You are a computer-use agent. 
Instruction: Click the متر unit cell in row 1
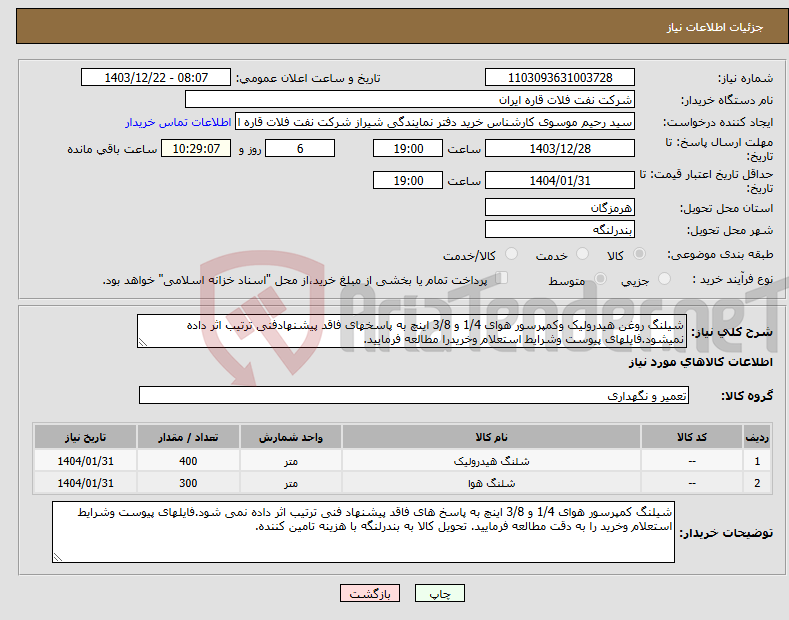[291, 461]
